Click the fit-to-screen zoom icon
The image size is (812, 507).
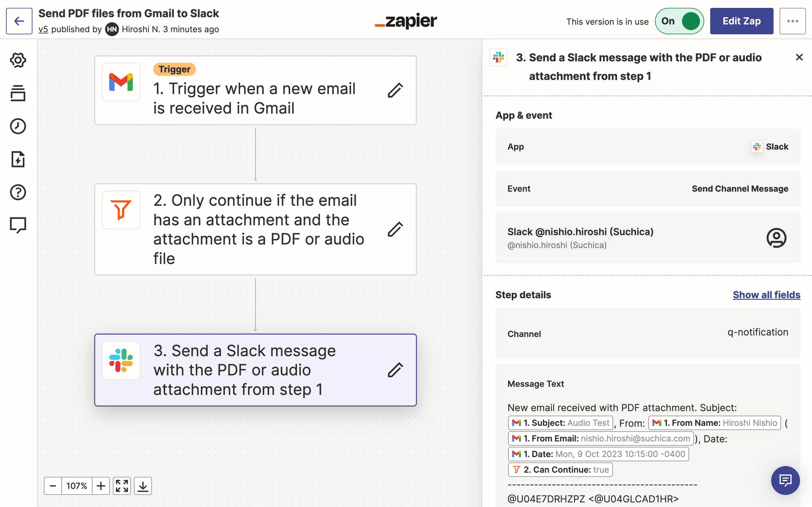coord(121,485)
